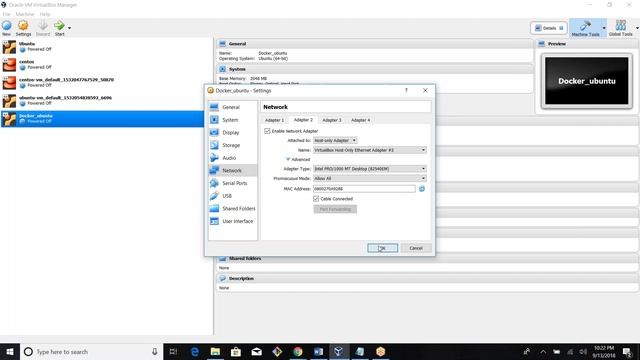Open Microsoft Word from the taskbar

[318, 351]
